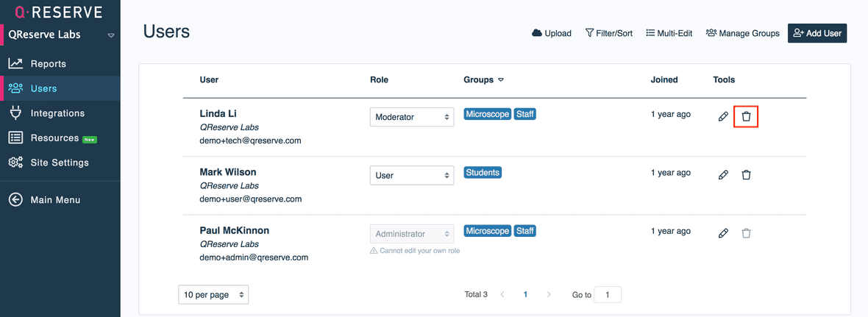
Task: Click the Manage Groups button
Action: point(742,33)
